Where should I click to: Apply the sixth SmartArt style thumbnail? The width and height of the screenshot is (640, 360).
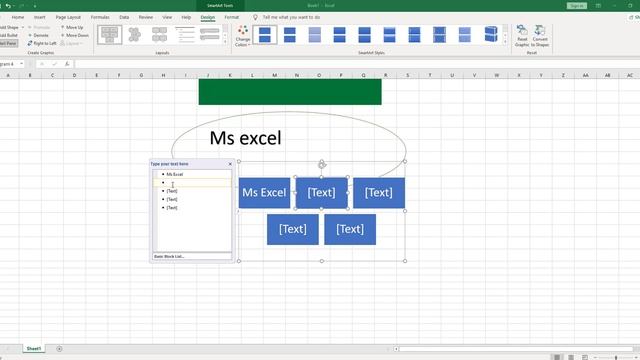[389, 35]
